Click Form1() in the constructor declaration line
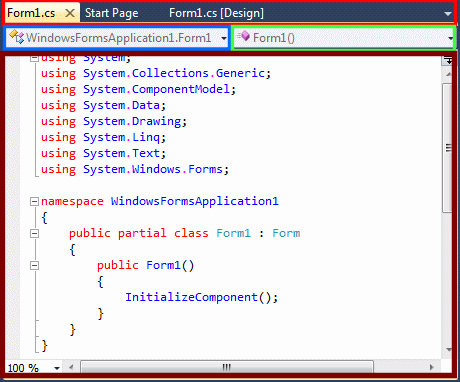 [170, 265]
